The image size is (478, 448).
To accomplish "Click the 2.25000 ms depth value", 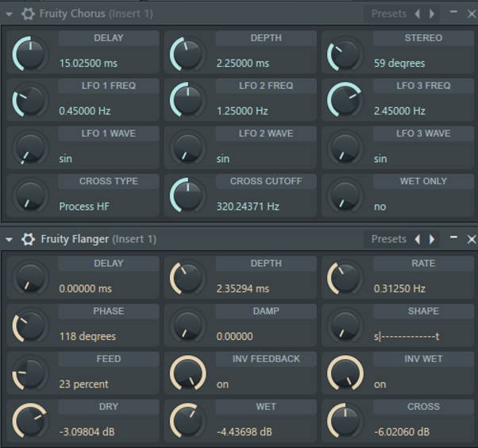I will click(x=243, y=63).
